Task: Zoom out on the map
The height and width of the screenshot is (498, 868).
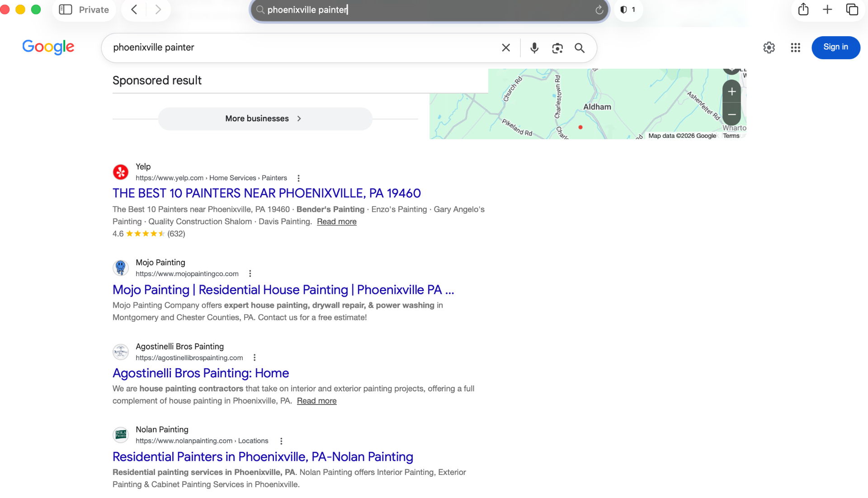Action: 732,114
